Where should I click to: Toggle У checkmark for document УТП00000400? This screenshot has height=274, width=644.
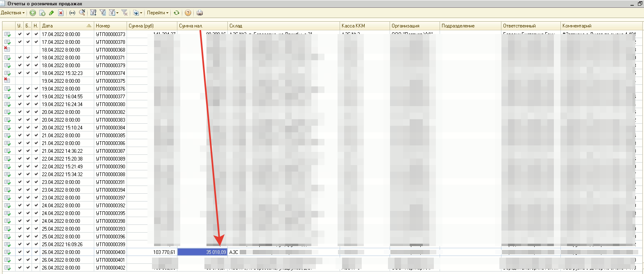tap(20, 252)
